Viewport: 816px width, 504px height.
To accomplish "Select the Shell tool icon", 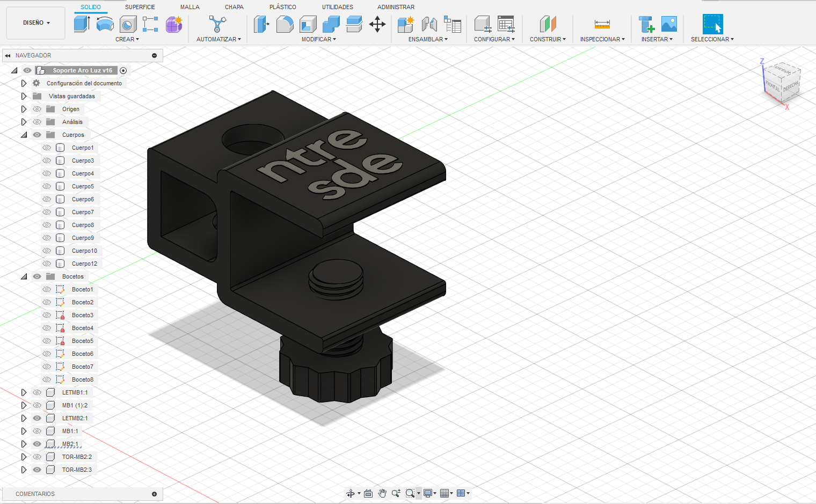I will 308,24.
